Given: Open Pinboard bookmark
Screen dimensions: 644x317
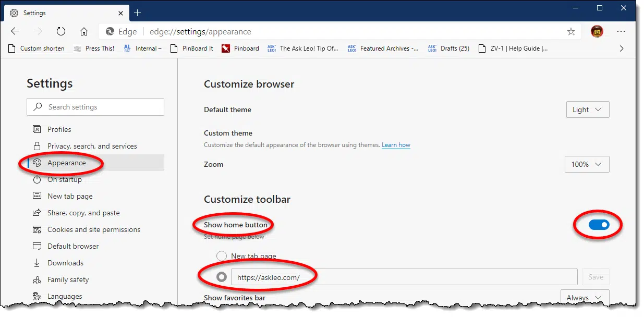Looking at the screenshot, I should 240,48.
